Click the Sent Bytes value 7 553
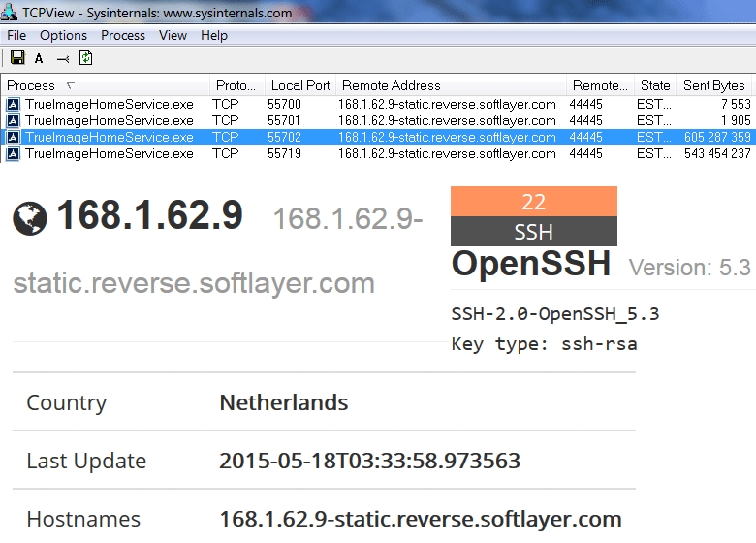Screen dimensions: 756x543 (x=736, y=104)
